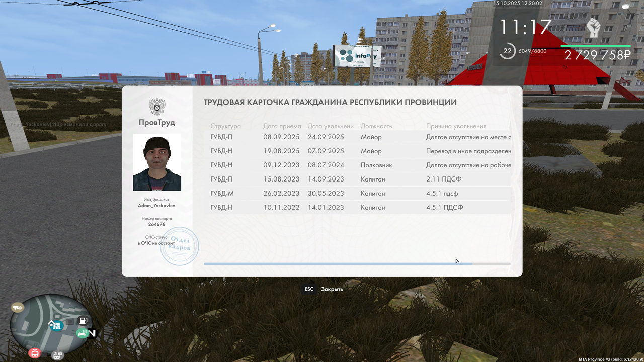The width and height of the screenshot is (644, 362).
Task: Click the passport number 264678
Action: (157, 224)
